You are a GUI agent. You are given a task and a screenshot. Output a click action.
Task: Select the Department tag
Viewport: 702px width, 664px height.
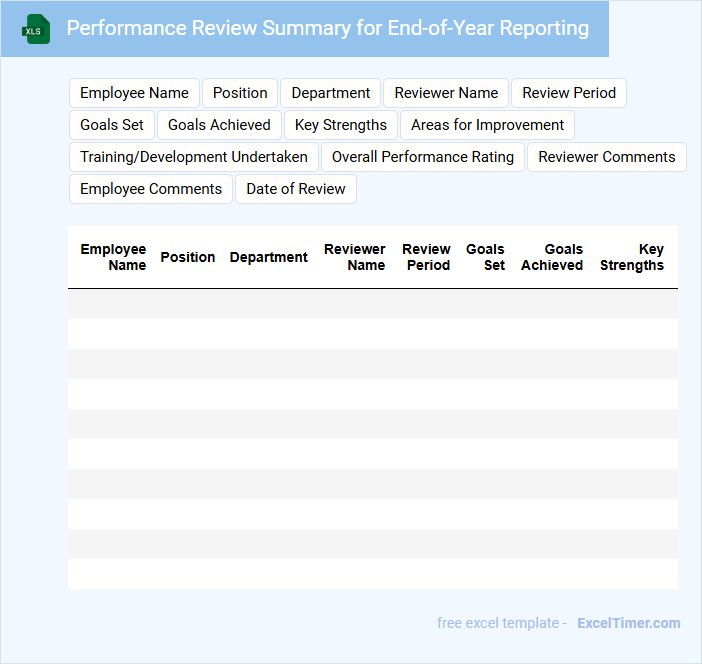coord(330,93)
